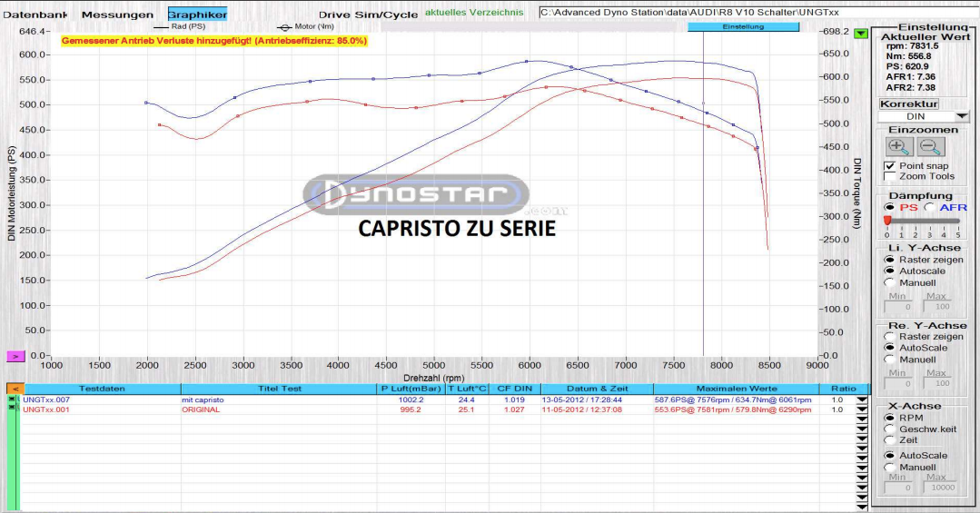Screen dimensions: 980x513
Task: Click the Ratio column header
Action: click(x=844, y=389)
